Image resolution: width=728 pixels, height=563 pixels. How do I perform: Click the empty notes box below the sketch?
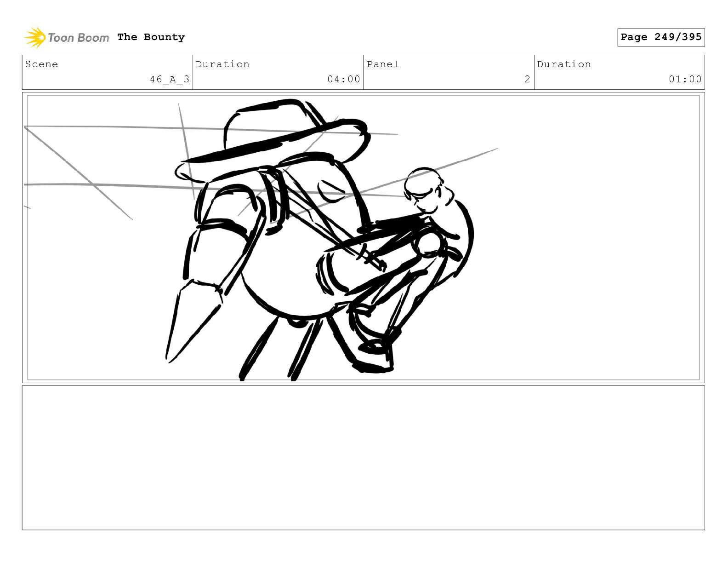pyautogui.click(x=364, y=458)
